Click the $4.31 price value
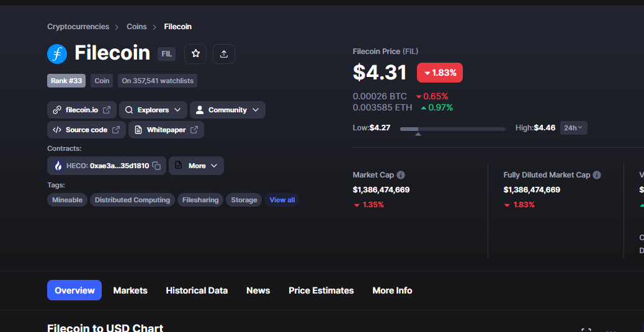Image resolution: width=644 pixels, height=332 pixels. coord(380,73)
